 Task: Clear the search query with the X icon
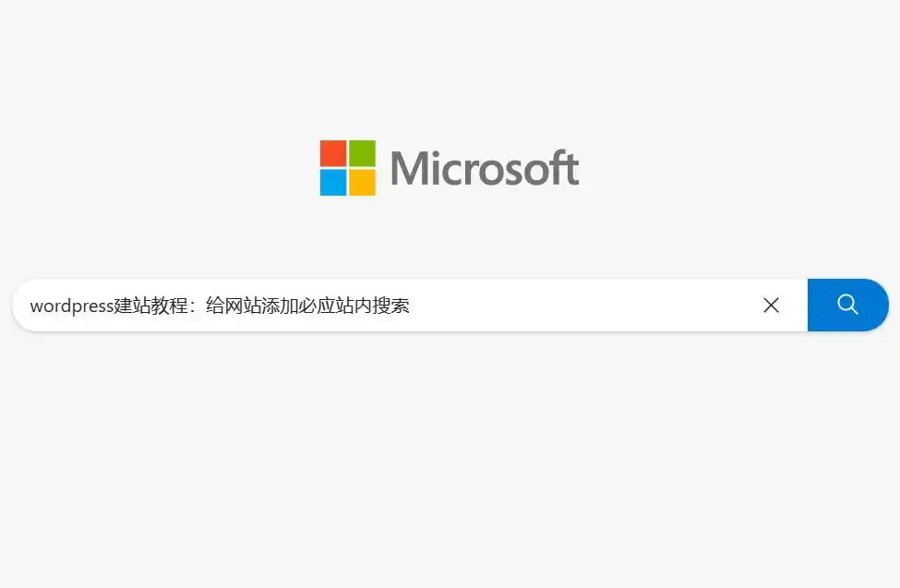tap(772, 305)
